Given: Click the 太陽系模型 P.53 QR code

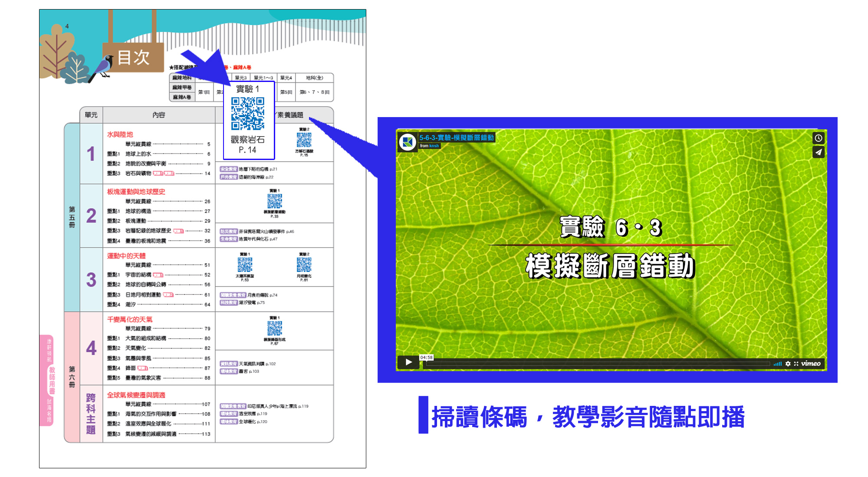Looking at the screenshot, I should (x=245, y=265).
